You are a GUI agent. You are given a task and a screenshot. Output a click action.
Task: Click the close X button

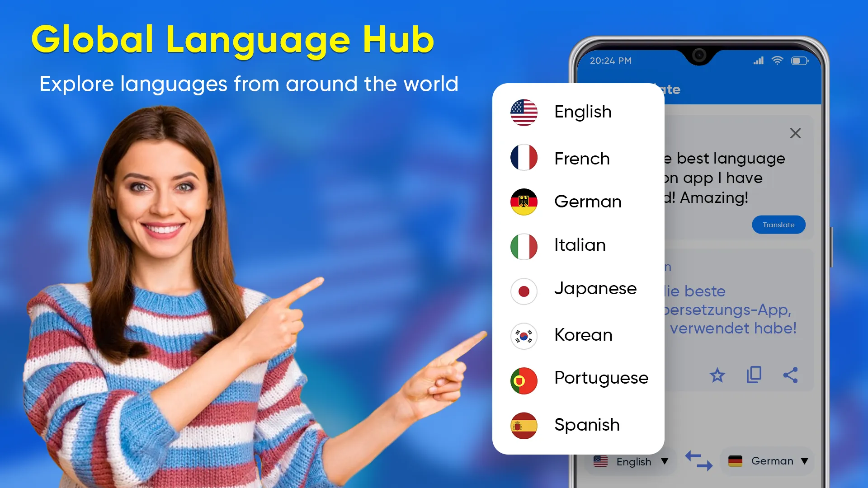pyautogui.click(x=795, y=133)
